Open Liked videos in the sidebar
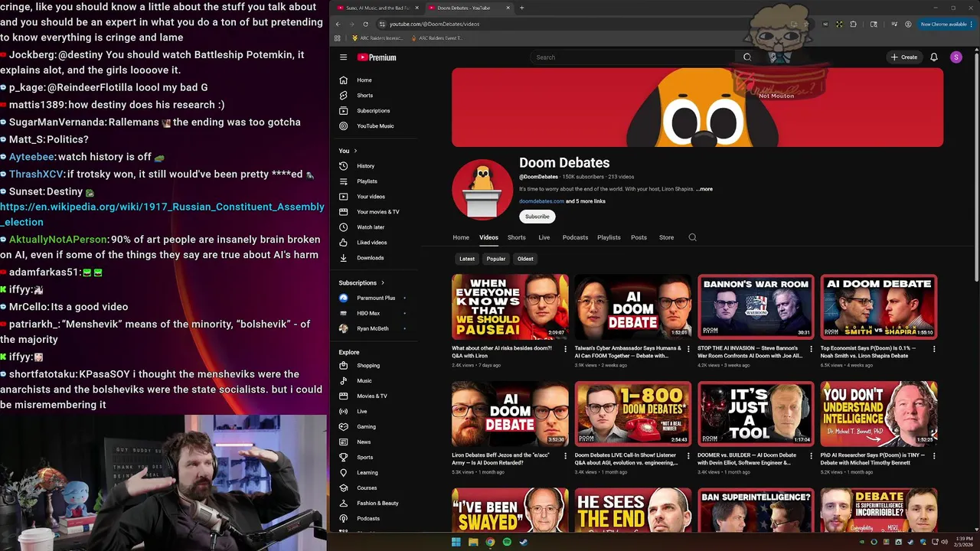This screenshot has width=980, height=551. pos(372,243)
